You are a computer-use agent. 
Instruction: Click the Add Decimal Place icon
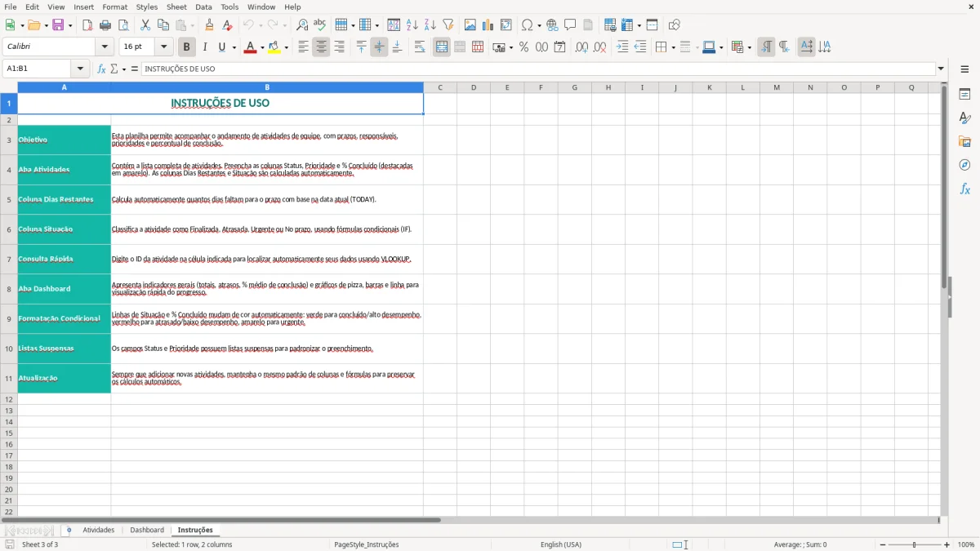pyautogui.click(x=581, y=47)
